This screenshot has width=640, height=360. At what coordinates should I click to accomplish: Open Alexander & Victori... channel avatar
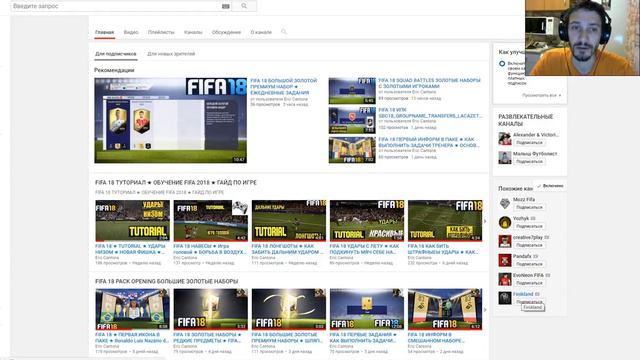tap(505, 138)
